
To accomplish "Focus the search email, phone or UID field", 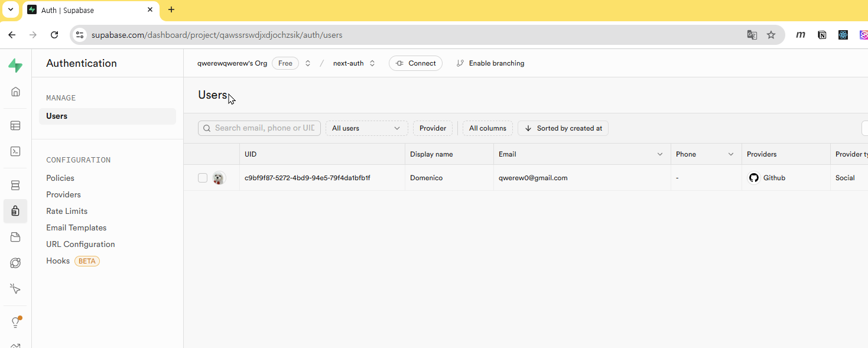I will (264, 128).
